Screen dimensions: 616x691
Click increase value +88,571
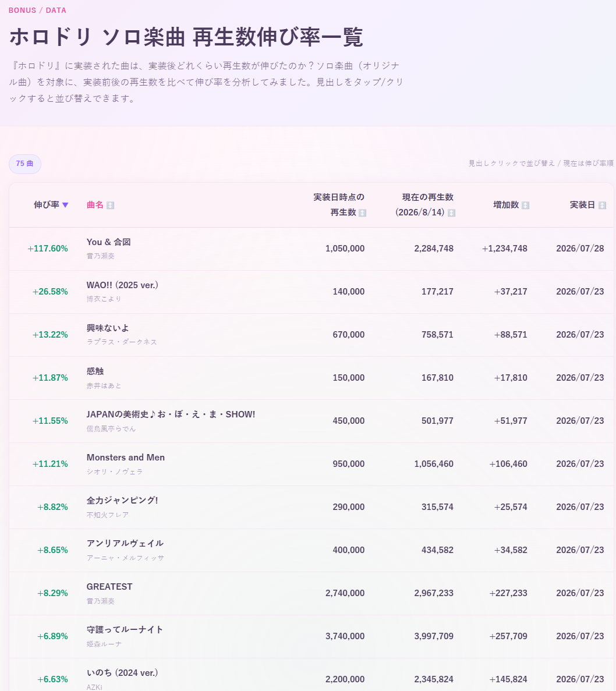click(x=511, y=335)
